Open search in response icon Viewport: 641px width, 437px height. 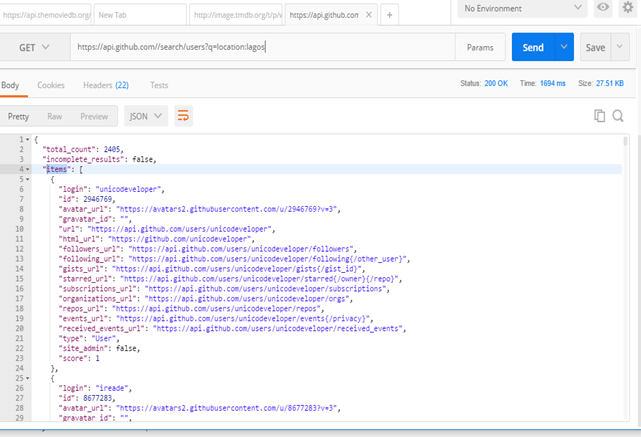(x=618, y=116)
